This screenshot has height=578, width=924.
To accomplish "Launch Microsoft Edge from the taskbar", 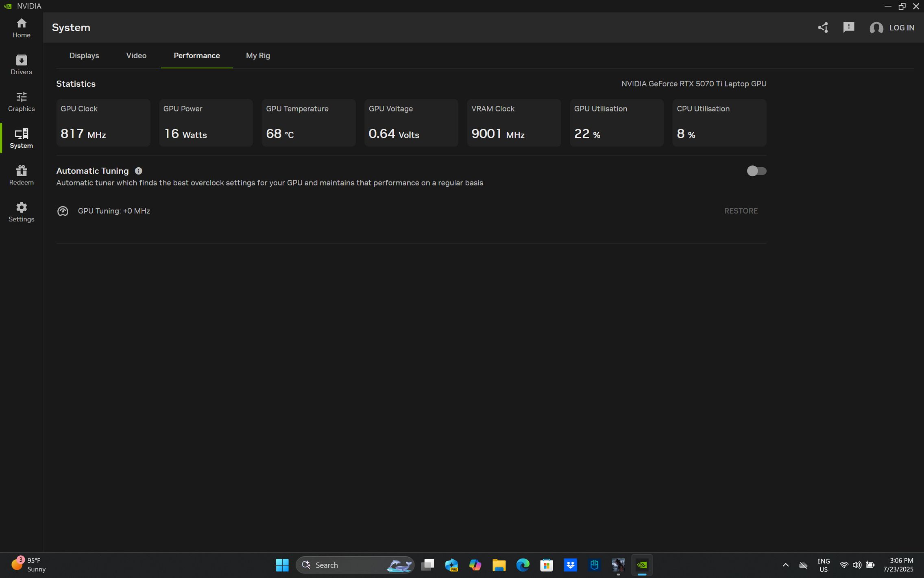I will click(523, 565).
